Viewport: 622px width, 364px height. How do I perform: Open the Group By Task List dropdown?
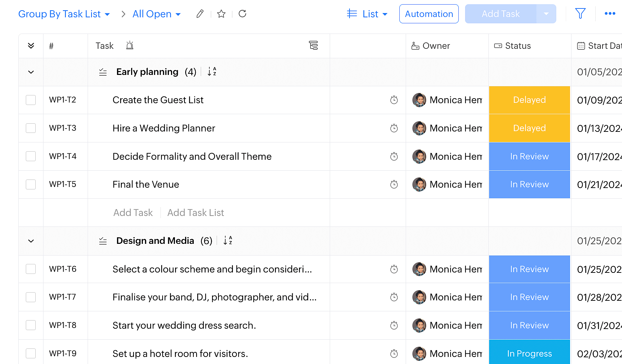[x=64, y=14]
